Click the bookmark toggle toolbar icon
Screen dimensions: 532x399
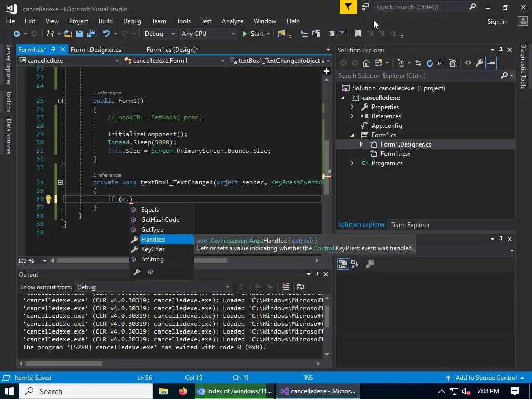point(358,34)
